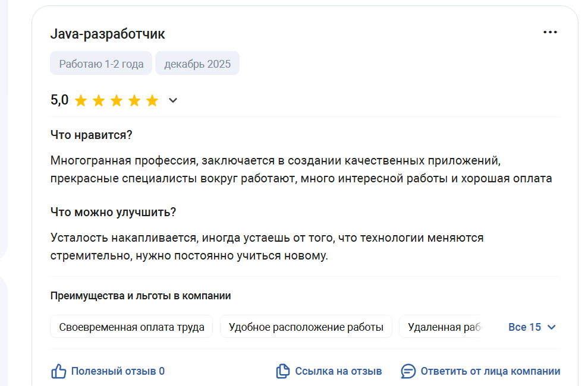The height and width of the screenshot is (386, 588).
Task: Copy link using Ссылка на отзыв
Action: click(x=338, y=371)
